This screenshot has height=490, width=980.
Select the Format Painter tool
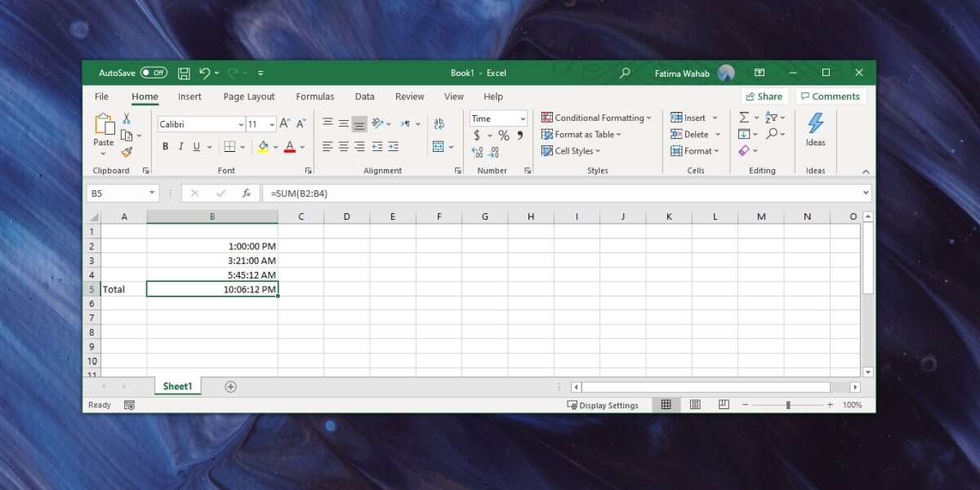pos(129,150)
